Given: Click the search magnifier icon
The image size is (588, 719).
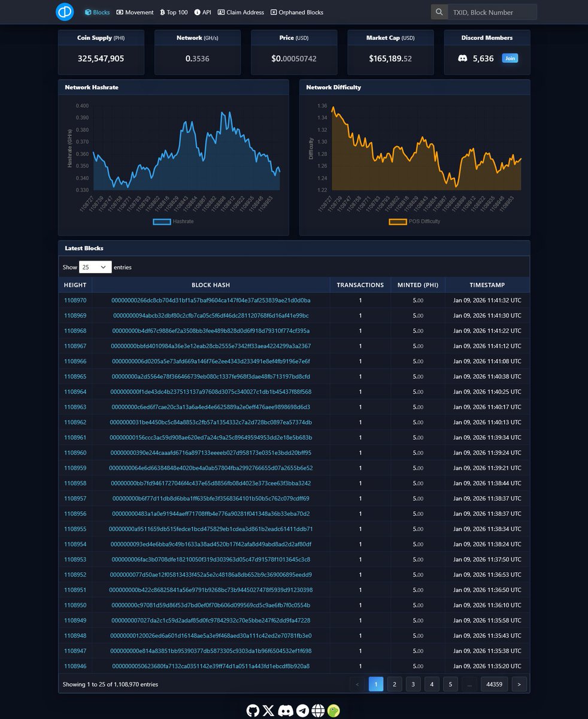Looking at the screenshot, I should (439, 11).
